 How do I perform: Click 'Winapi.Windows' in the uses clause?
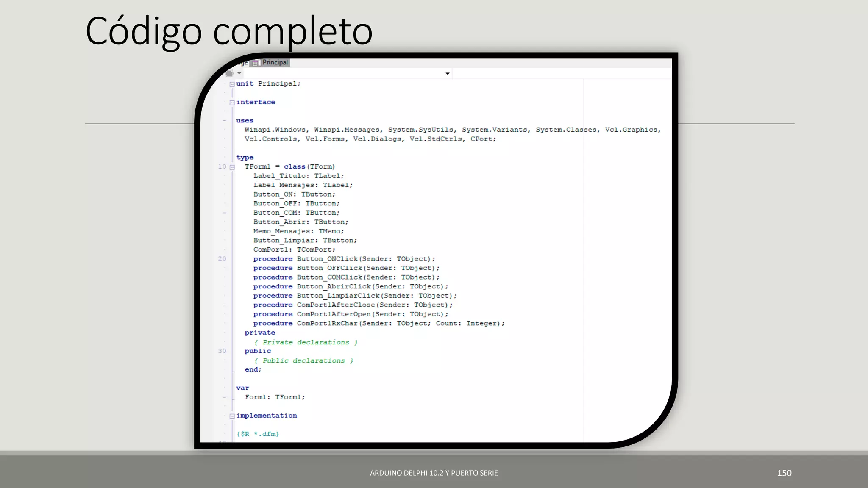[x=275, y=130]
